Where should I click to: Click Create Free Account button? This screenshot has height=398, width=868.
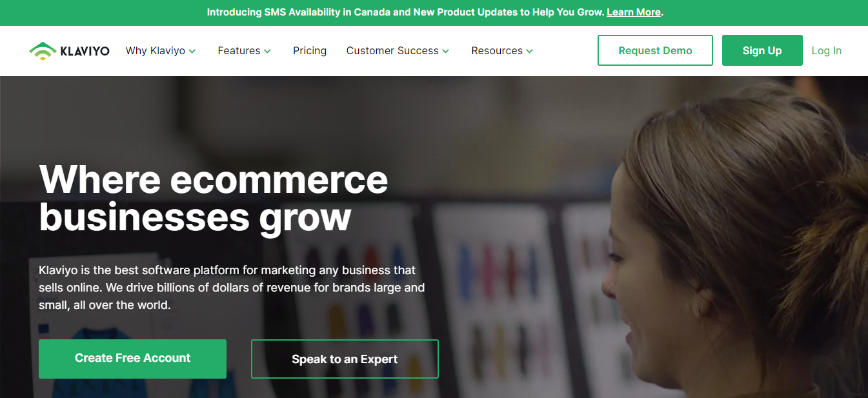tap(132, 359)
